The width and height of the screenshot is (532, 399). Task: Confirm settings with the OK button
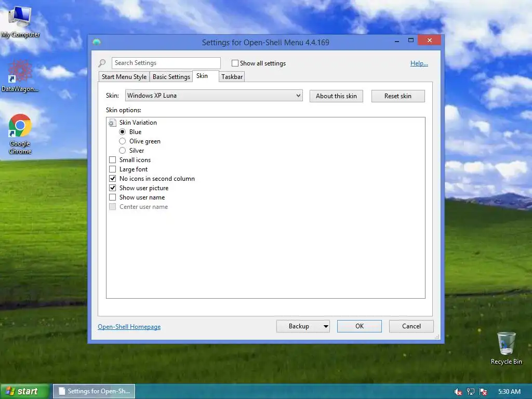(360, 326)
